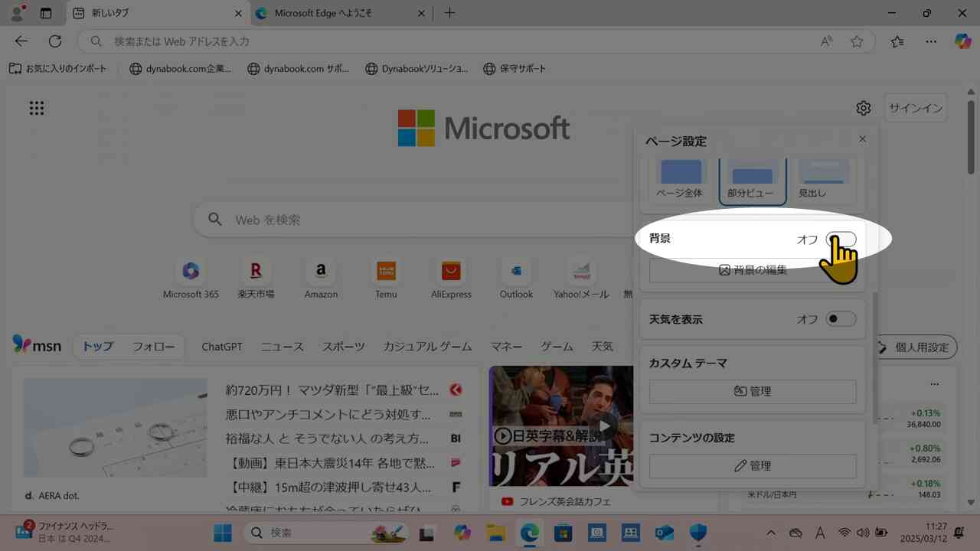Reload the page with the refresh icon
The width and height of the screenshot is (980, 551).
pyautogui.click(x=54, y=41)
